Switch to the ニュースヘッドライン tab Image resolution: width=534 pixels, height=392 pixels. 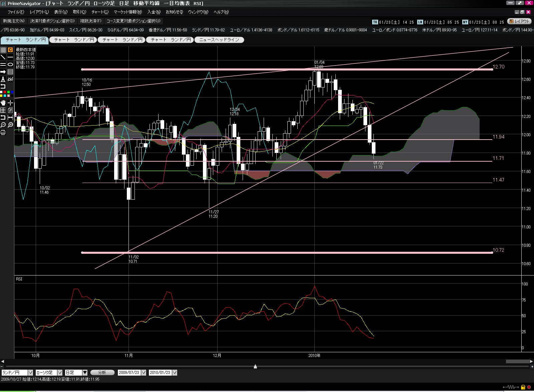coord(219,40)
